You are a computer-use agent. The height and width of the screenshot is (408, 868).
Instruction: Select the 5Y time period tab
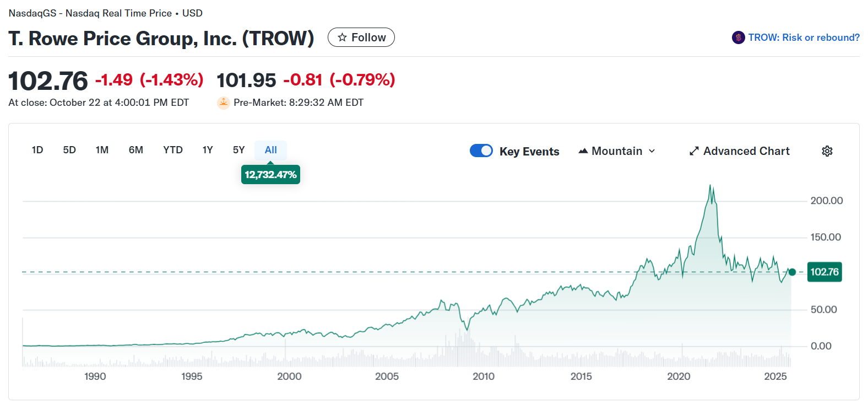(x=238, y=149)
